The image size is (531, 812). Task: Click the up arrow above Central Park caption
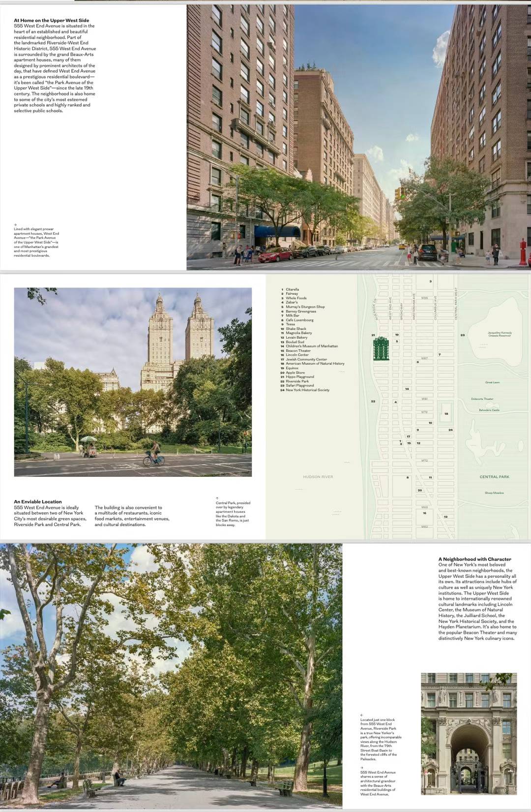pyautogui.click(x=217, y=499)
